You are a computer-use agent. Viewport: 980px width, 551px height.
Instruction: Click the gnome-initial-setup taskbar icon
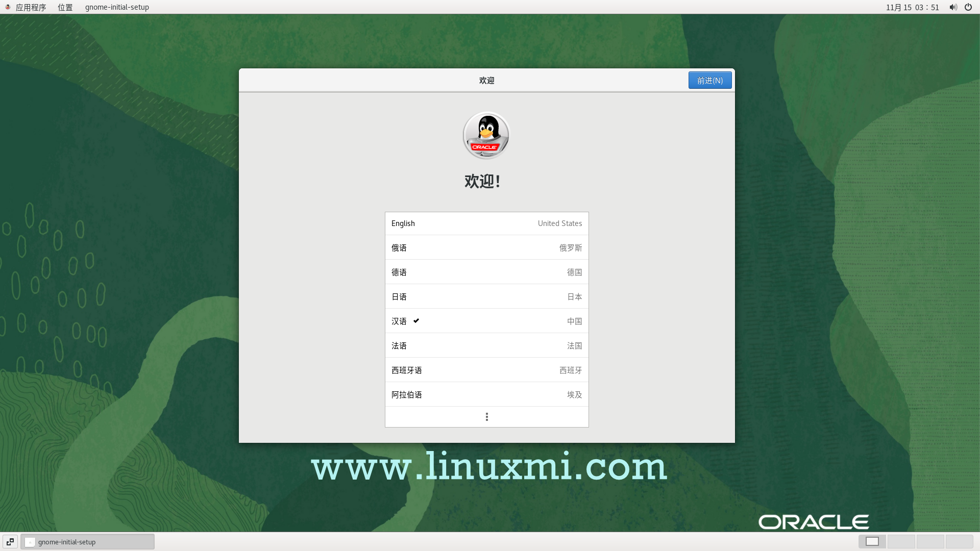(x=87, y=542)
